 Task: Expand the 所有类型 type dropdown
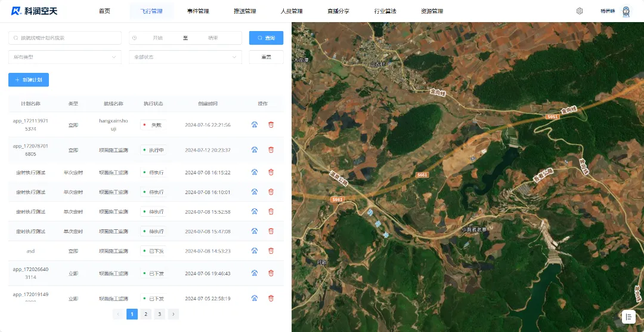[x=64, y=57]
